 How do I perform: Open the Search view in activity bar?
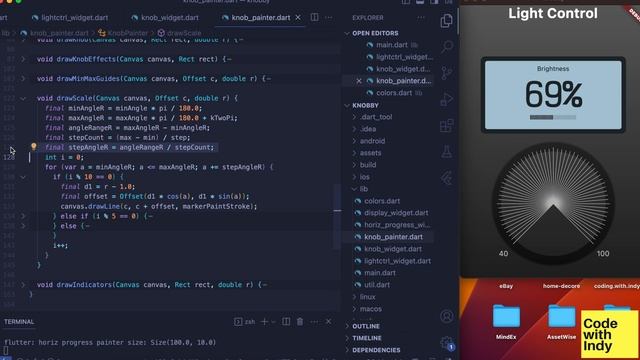click(x=447, y=47)
